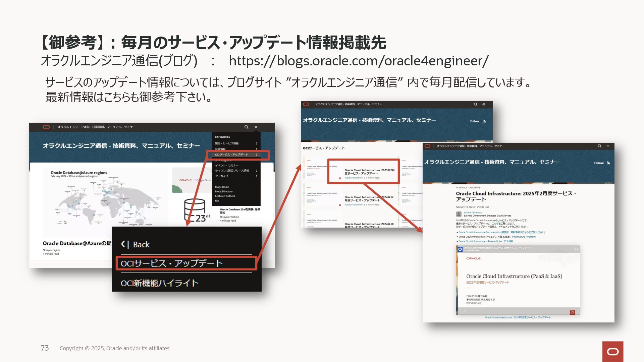Click search icon on article page header
The height and width of the screenshot is (362, 644).
[x=599, y=146]
